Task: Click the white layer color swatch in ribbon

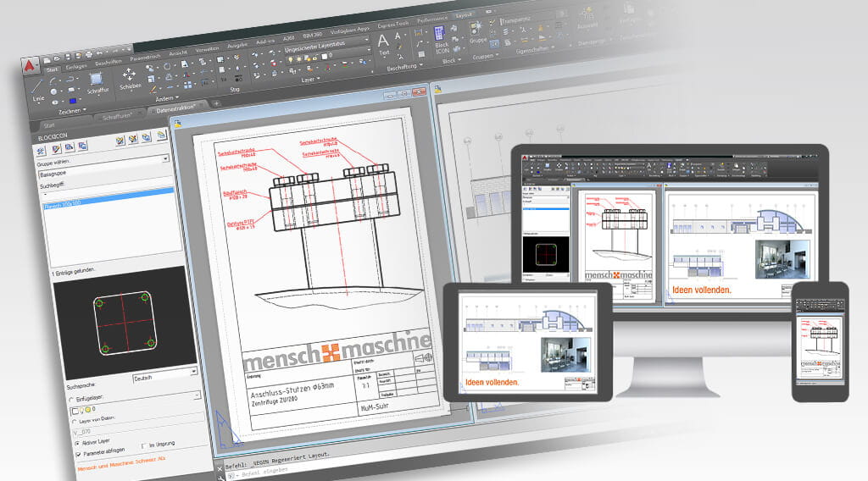Action: [x=325, y=57]
